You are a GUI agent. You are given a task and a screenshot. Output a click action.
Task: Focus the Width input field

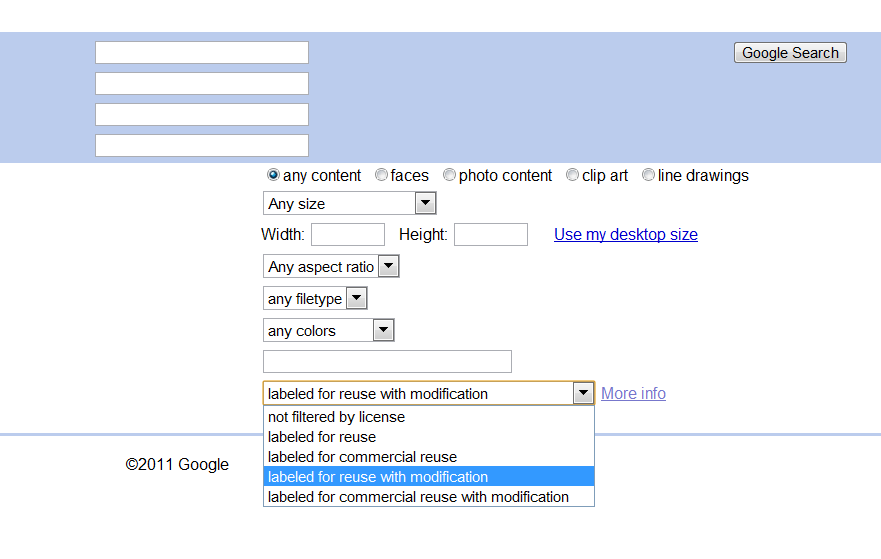point(348,234)
